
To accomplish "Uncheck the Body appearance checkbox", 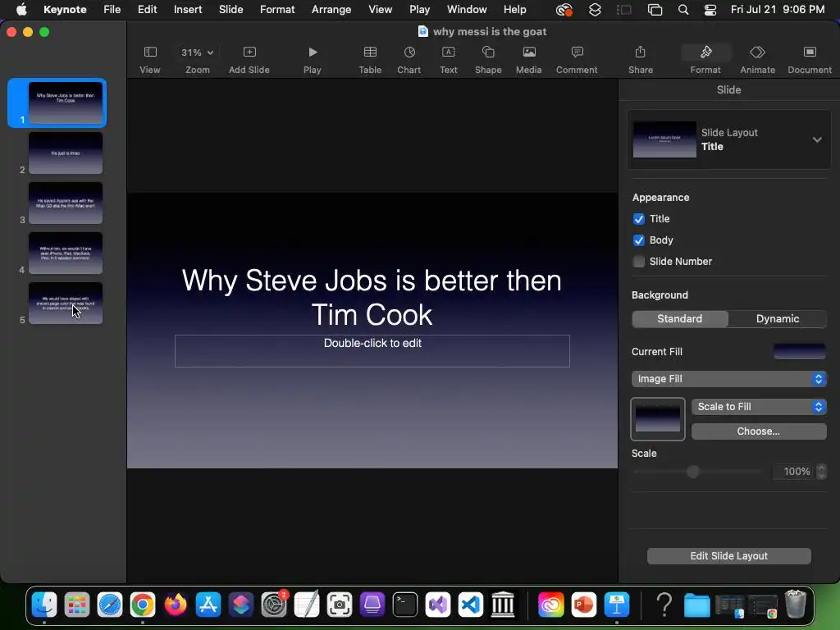I will click(638, 240).
